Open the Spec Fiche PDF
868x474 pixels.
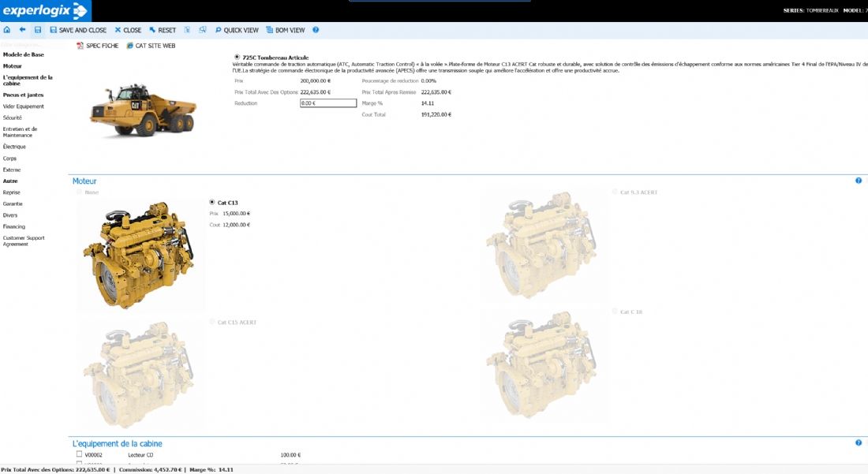tap(97, 46)
